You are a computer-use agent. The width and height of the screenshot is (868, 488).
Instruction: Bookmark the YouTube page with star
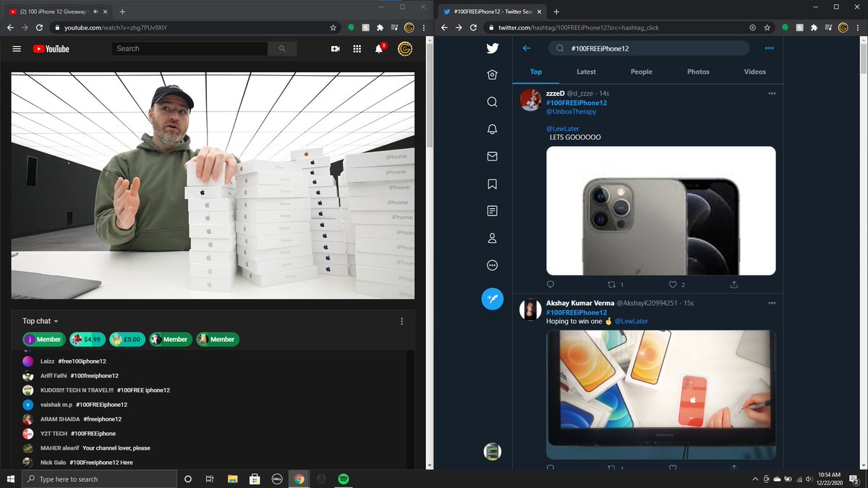pyautogui.click(x=333, y=27)
